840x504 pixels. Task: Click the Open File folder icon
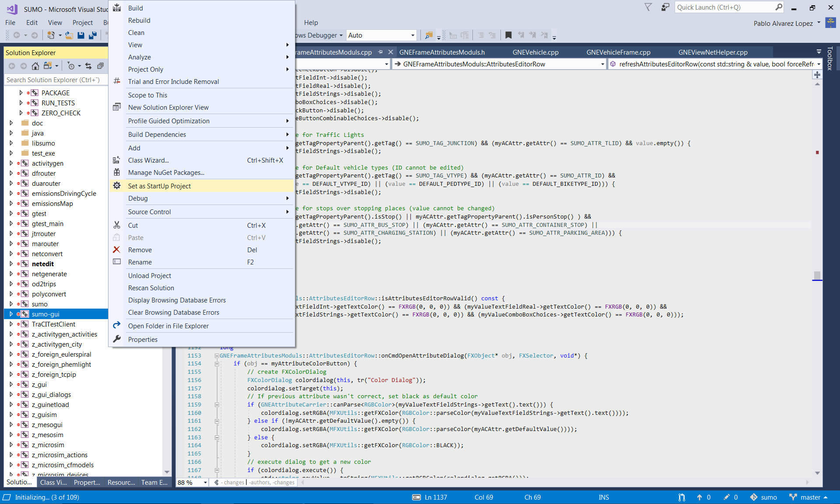(x=69, y=35)
